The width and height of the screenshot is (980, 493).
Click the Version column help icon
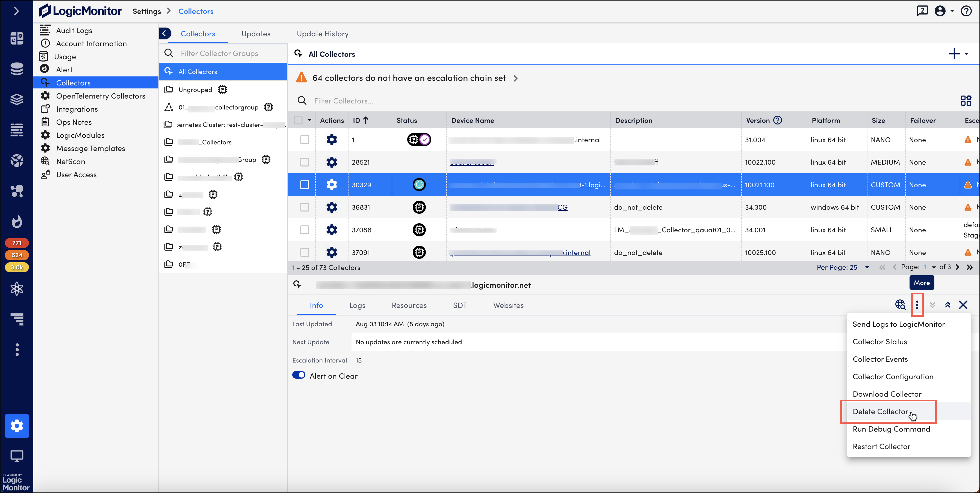point(778,120)
